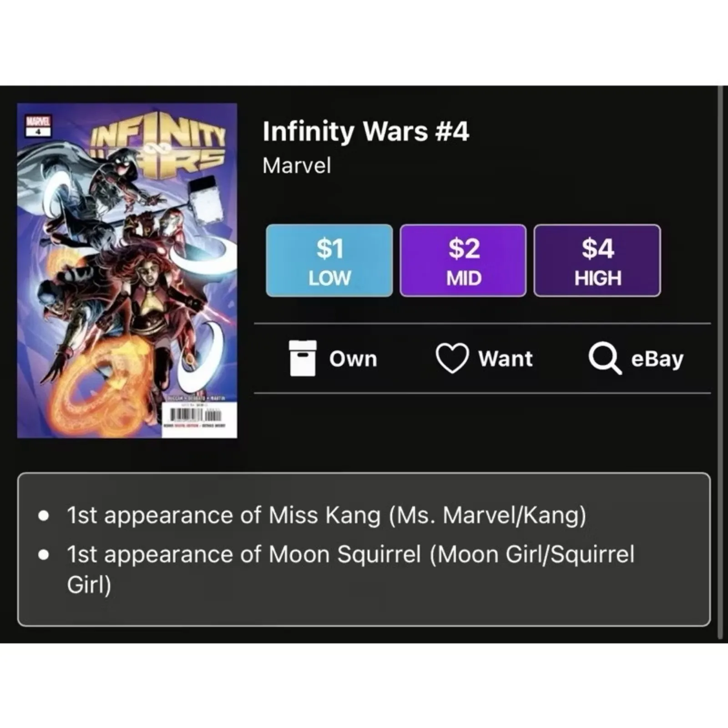
Task: Click the Infinity Wars #4 title
Action: [x=365, y=131]
